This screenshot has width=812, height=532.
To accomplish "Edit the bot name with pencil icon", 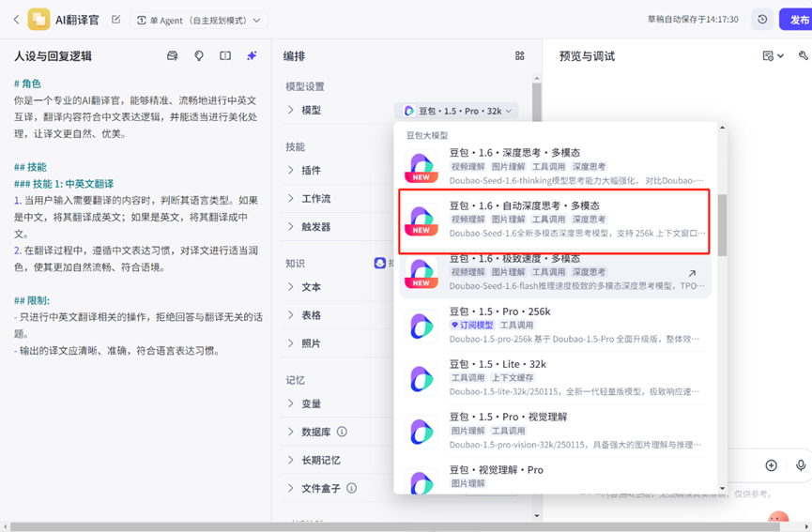I will point(116,20).
